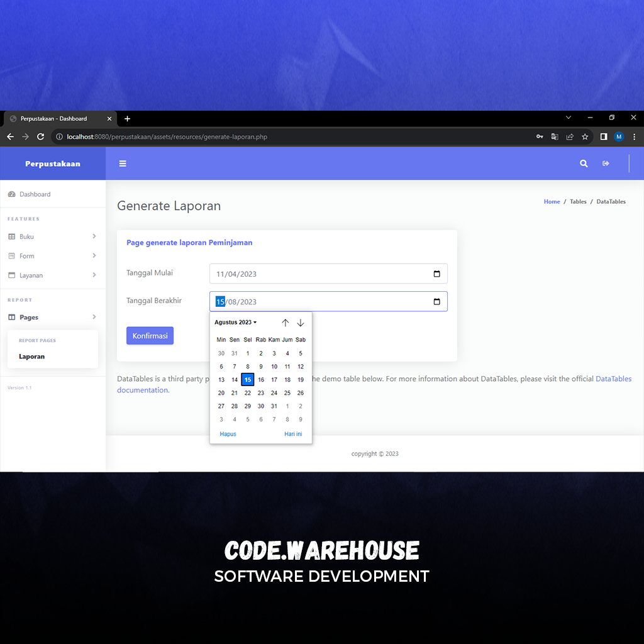Follow the Home breadcrumb link
The height and width of the screenshot is (644, 644).
pyautogui.click(x=552, y=202)
